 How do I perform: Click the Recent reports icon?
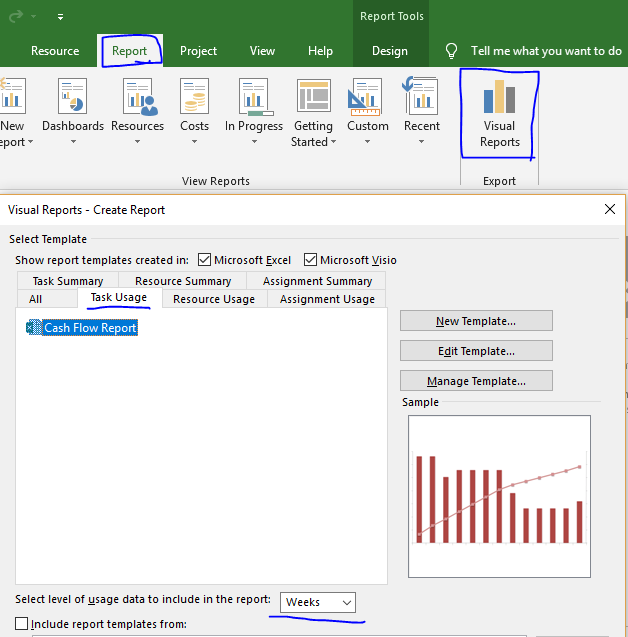click(422, 98)
